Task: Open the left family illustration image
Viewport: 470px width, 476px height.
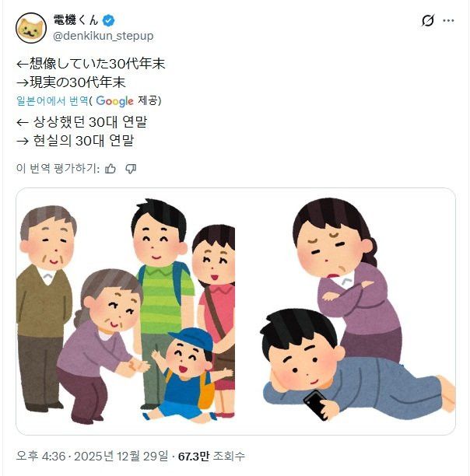Action: point(126,311)
